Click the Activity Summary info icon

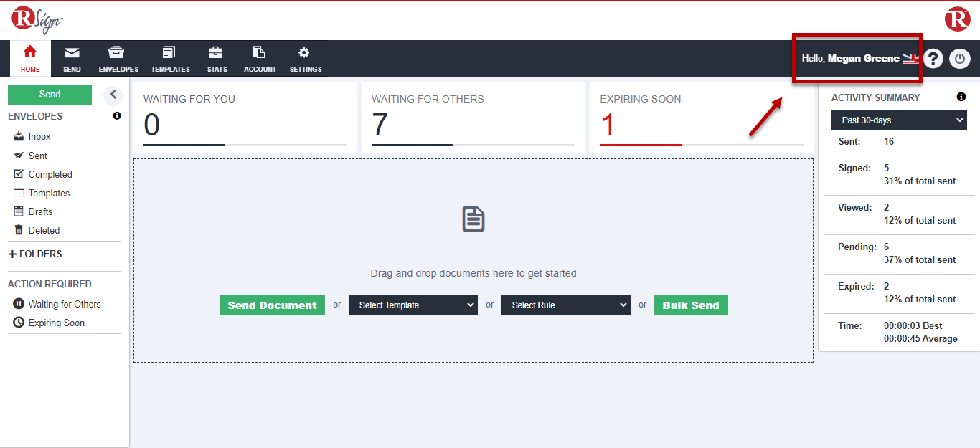(961, 97)
